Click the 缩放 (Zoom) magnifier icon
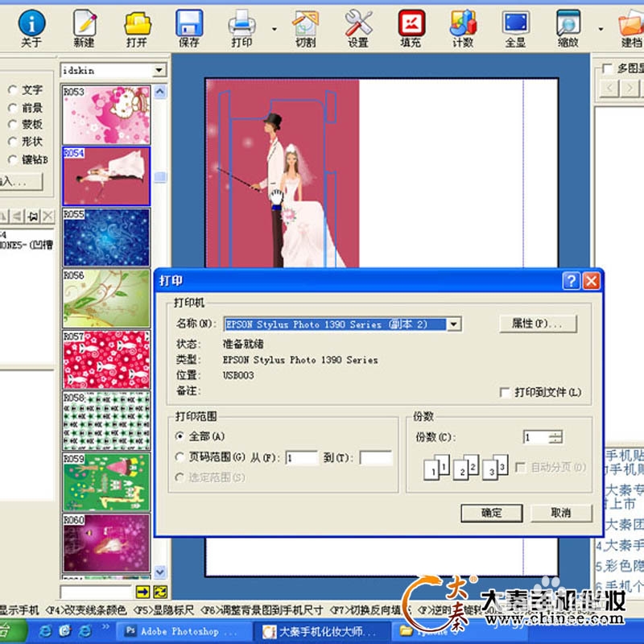This screenshot has height=644, width=644. (x=568, y=28)
